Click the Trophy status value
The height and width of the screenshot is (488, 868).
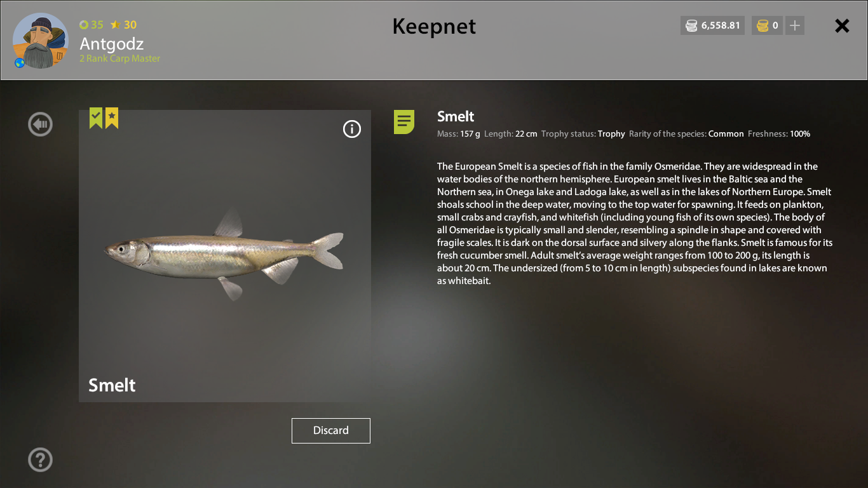pos(611,134)
